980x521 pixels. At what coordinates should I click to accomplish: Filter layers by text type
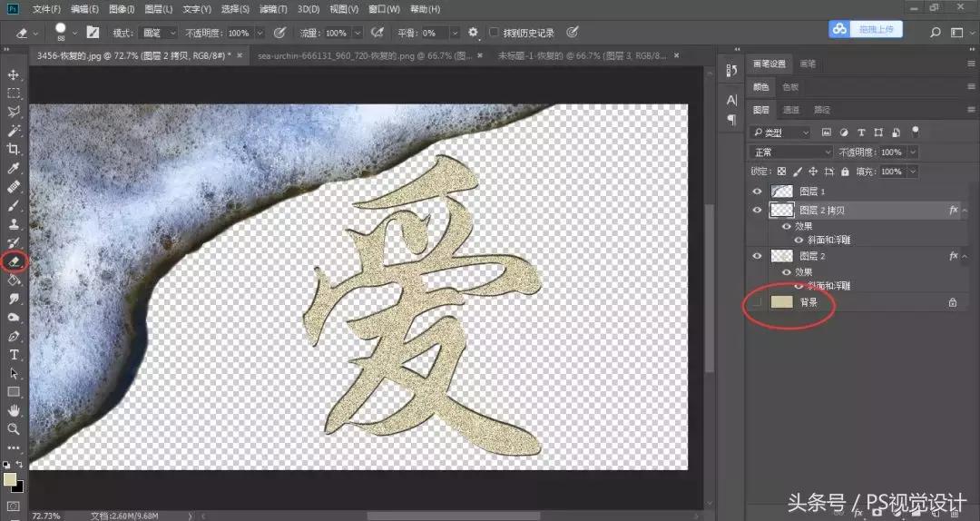click(861, 133)
